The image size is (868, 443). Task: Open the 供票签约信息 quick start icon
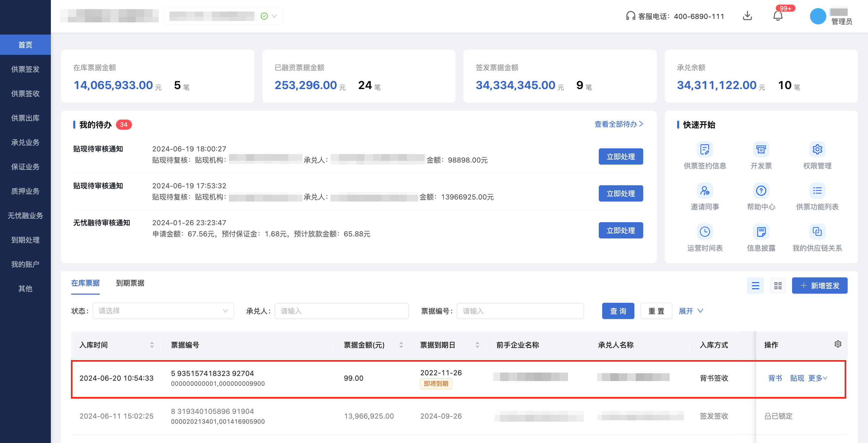tap(705, 150)
